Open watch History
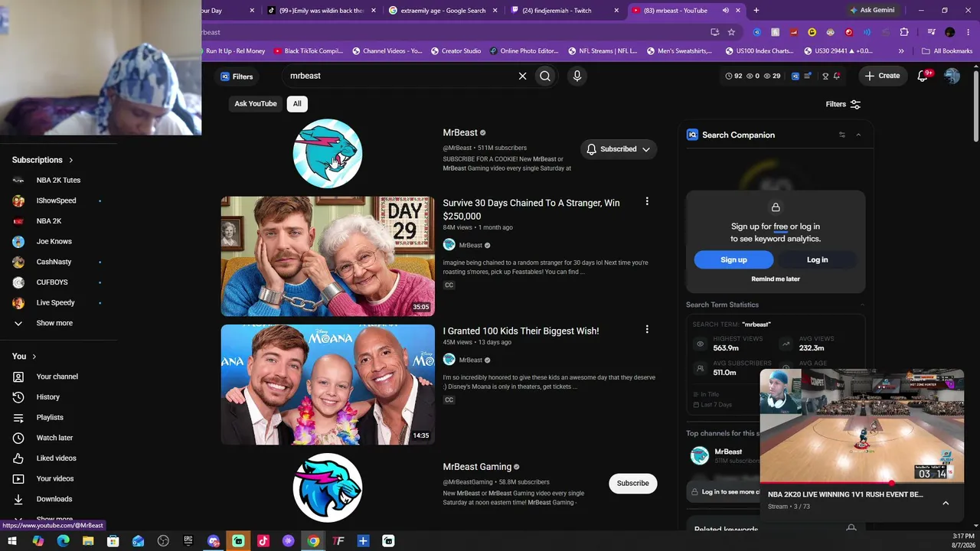The height and width of the screenshot is (551, 980). coord(47,397)
